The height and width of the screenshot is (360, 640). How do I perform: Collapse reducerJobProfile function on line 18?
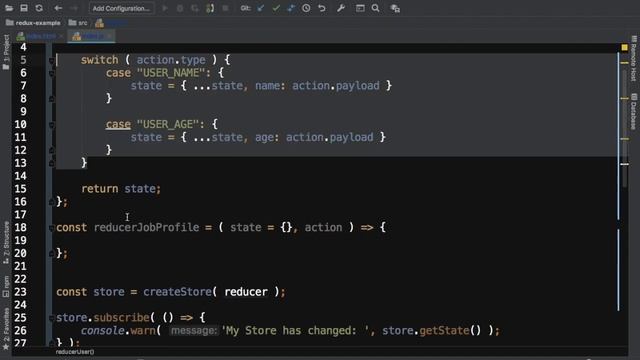pos(51,228)
